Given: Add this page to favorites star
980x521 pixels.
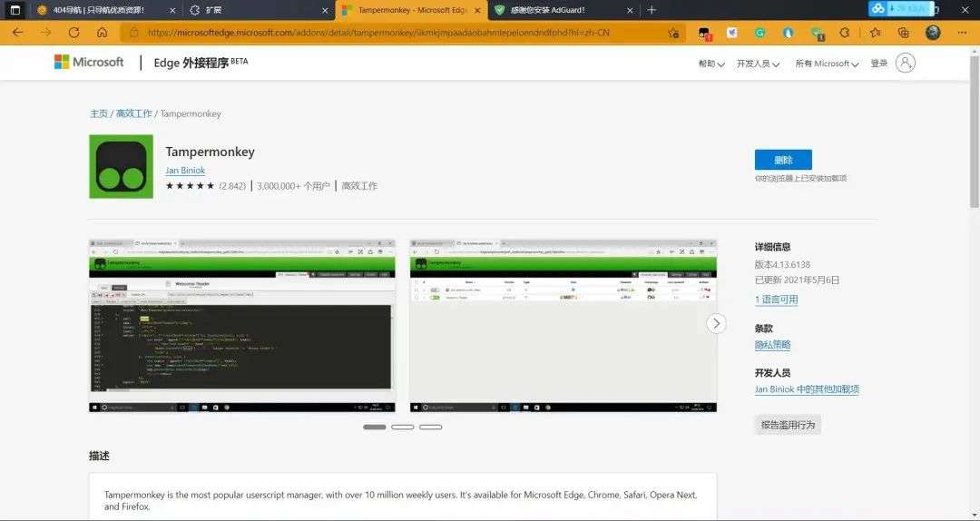Looking at the screenshot, I should [x=673, y=33].
